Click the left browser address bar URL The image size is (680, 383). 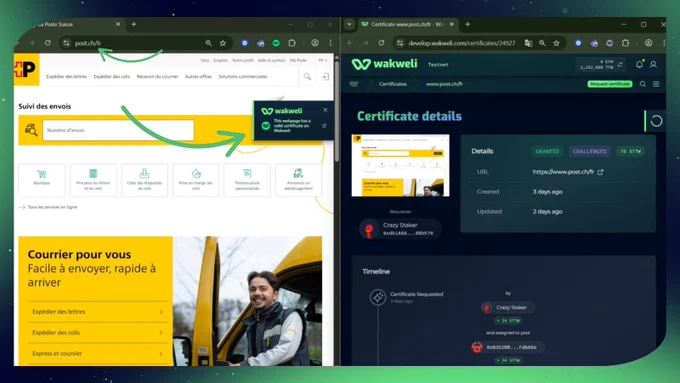pyautogui.click(x=88, y=43)
